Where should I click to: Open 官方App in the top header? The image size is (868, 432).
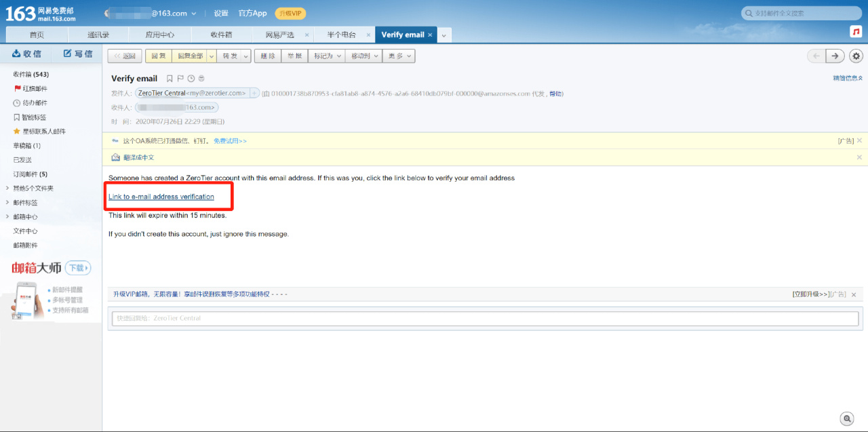[253, 14]
